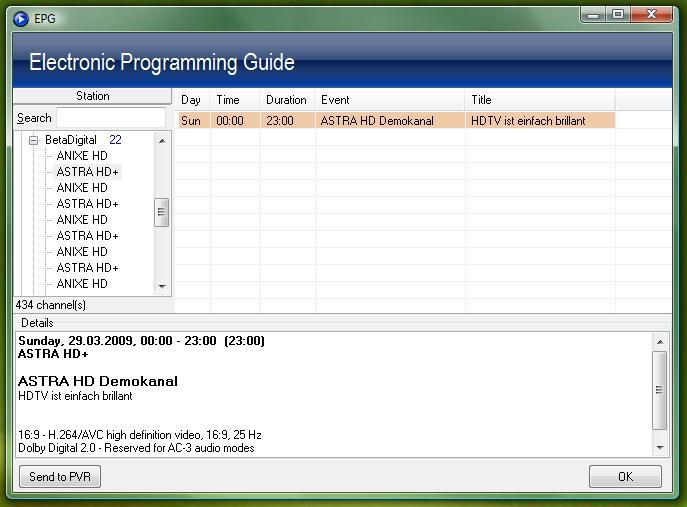
Task: Focus the Search input field
Action: pos(111,118)
